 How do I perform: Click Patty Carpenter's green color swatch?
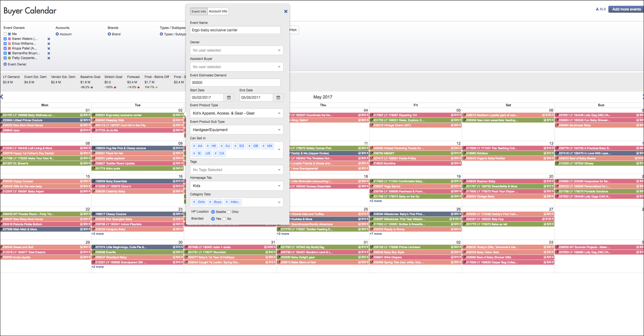[9, 58]
